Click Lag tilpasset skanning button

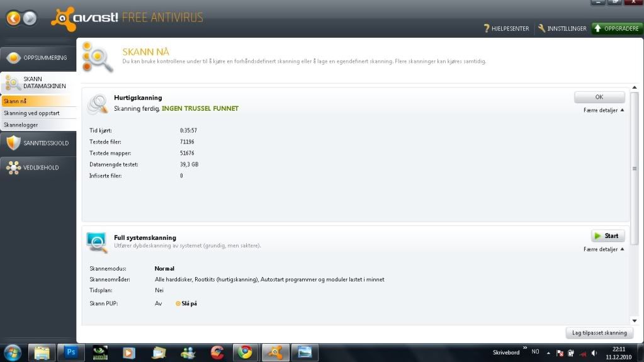(x=599, y=332)
